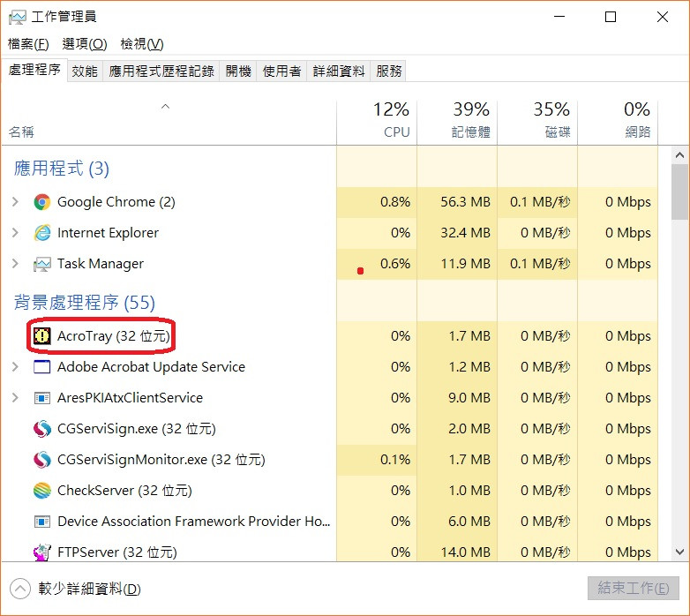The height and width of the screenshot is (616, 690).
Task: Sort by the 名稱 column header
Action: pos(169,123)
